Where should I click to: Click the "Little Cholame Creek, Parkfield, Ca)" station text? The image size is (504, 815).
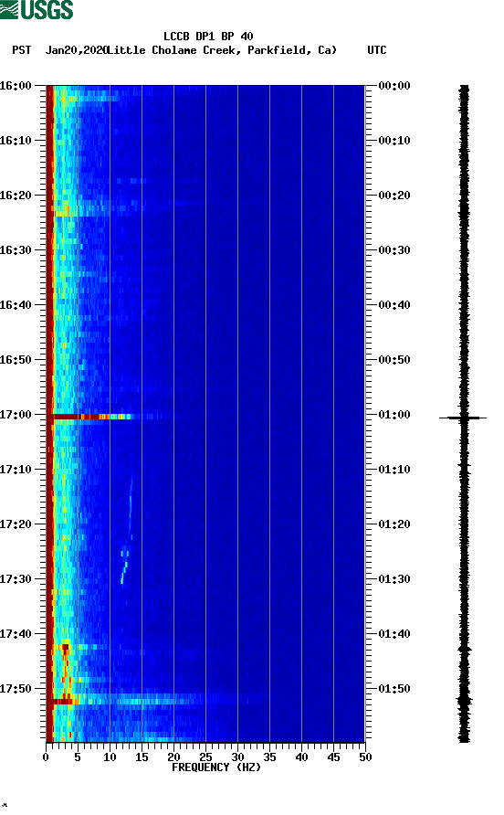(222, 50)
